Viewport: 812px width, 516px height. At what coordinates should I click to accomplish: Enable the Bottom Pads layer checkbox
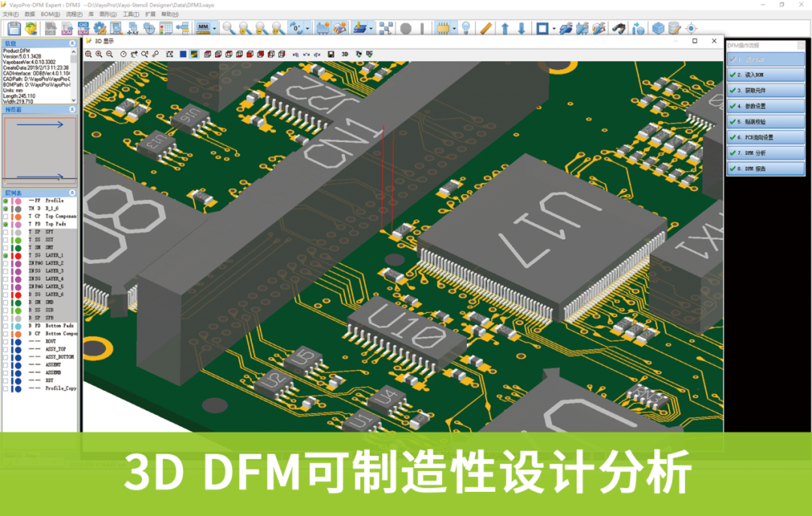(6, 326)
